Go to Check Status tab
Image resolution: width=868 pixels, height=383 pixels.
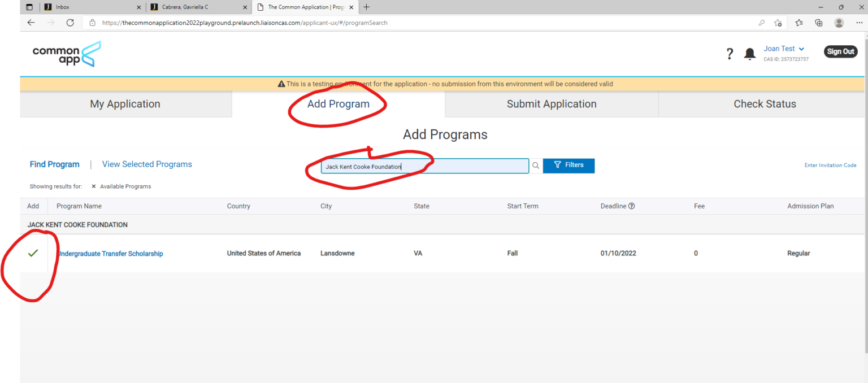[x=764, y=104]
